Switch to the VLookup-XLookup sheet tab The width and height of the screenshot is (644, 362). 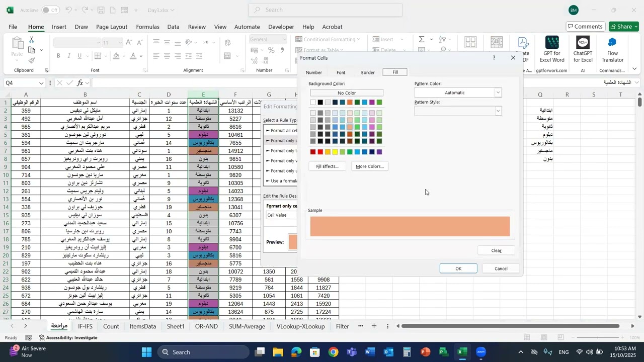pos(300,326)
